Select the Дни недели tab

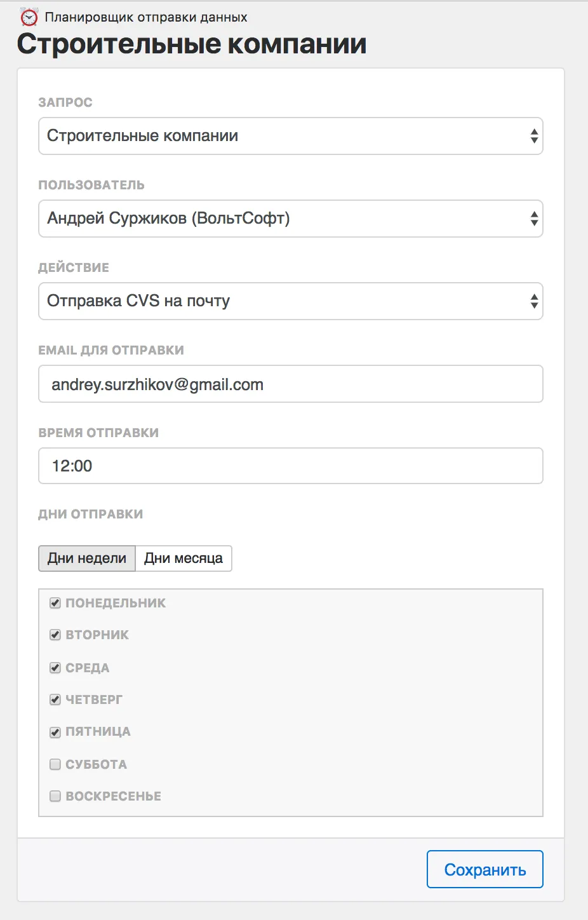86,558
